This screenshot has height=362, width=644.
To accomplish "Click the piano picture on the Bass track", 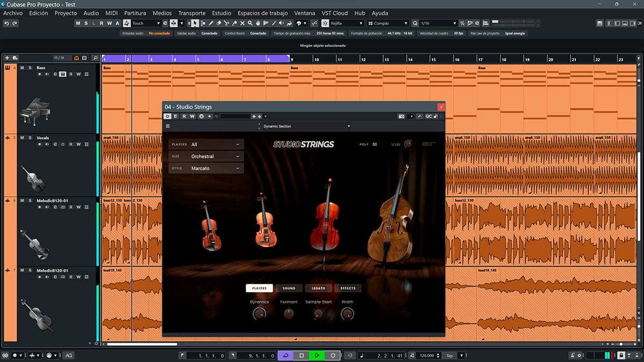I will (x=35, y=113).
